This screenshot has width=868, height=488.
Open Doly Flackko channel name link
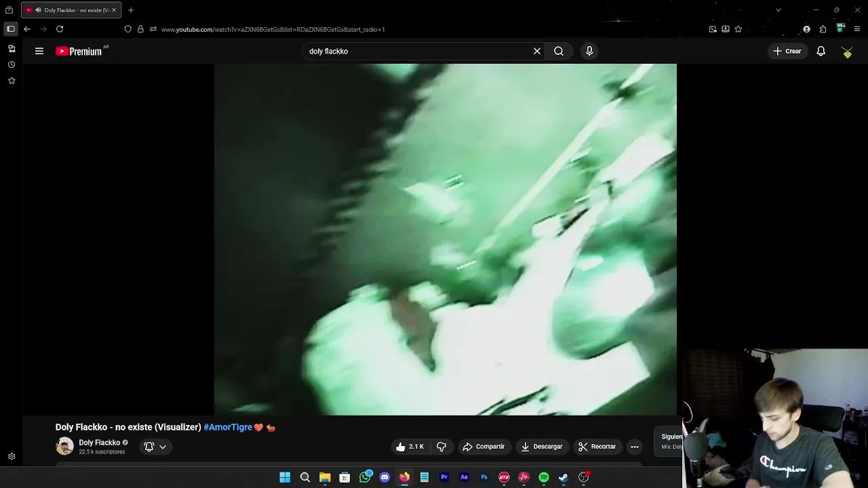99,443
